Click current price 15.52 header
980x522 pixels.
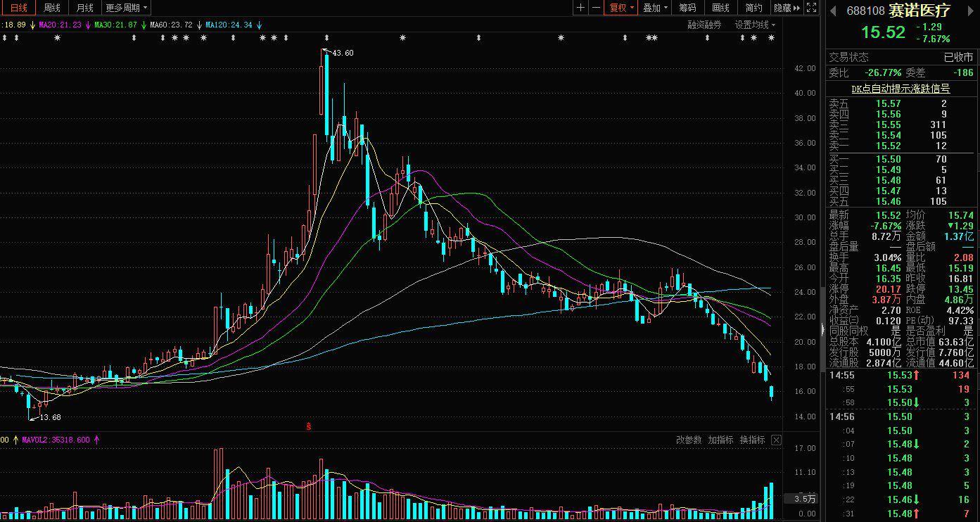click(x=883, y=32)
